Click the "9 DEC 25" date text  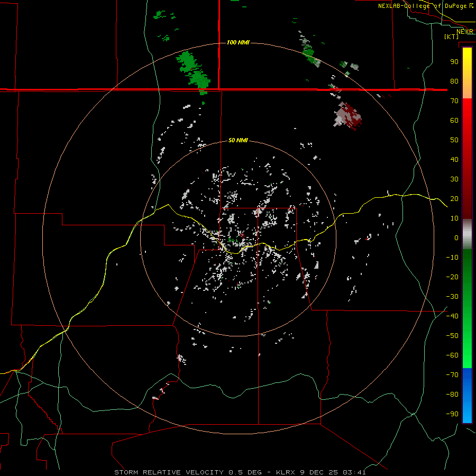319,472
